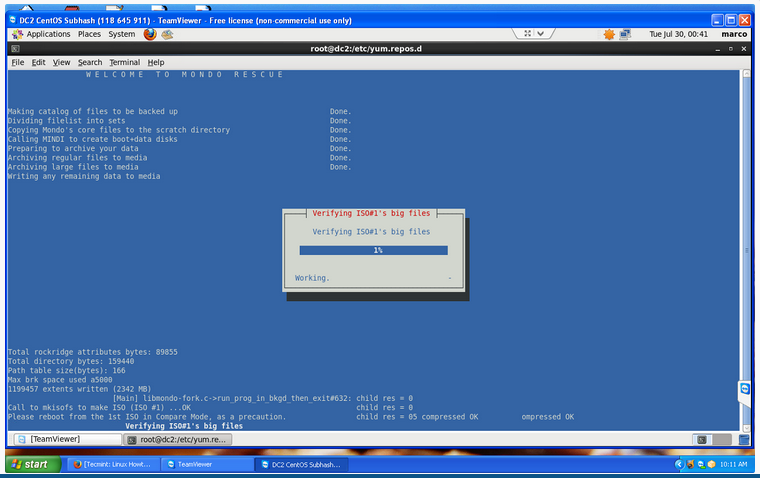Expand the TeamViewer toolbar chevron
The width and height of the screenshot is (760, 478).
click(540, 33)
